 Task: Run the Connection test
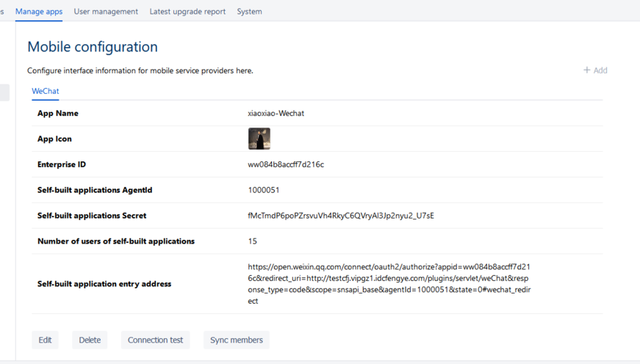(x=155, y=340)
